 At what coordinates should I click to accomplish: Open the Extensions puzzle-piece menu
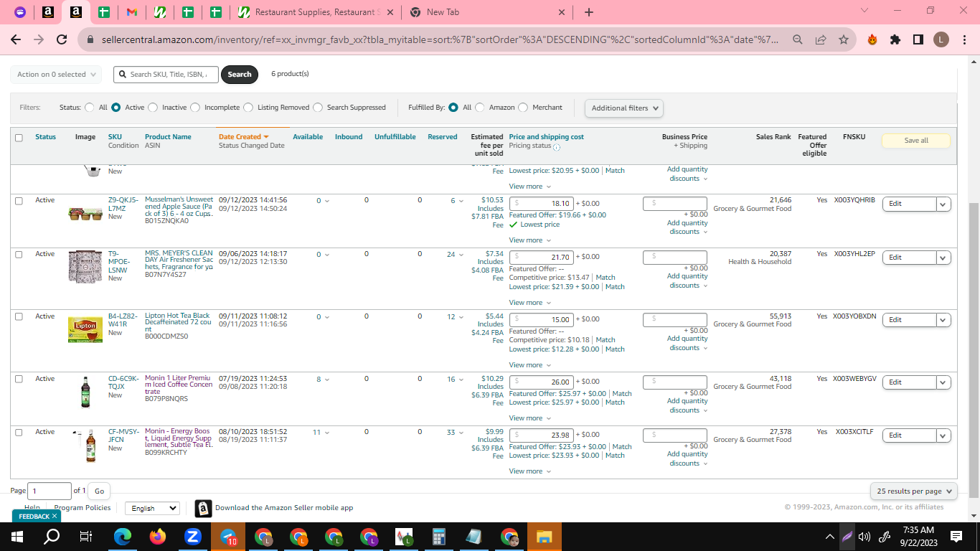click(x=895, y=39)
